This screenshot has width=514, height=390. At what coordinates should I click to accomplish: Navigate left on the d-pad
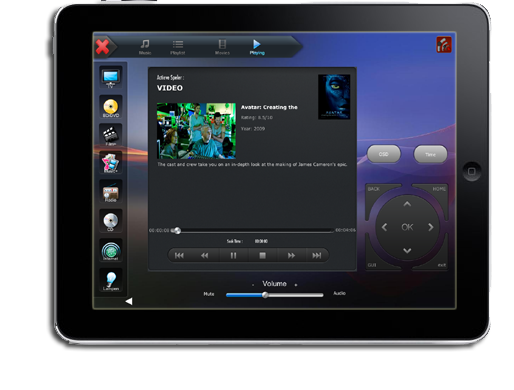384,227
